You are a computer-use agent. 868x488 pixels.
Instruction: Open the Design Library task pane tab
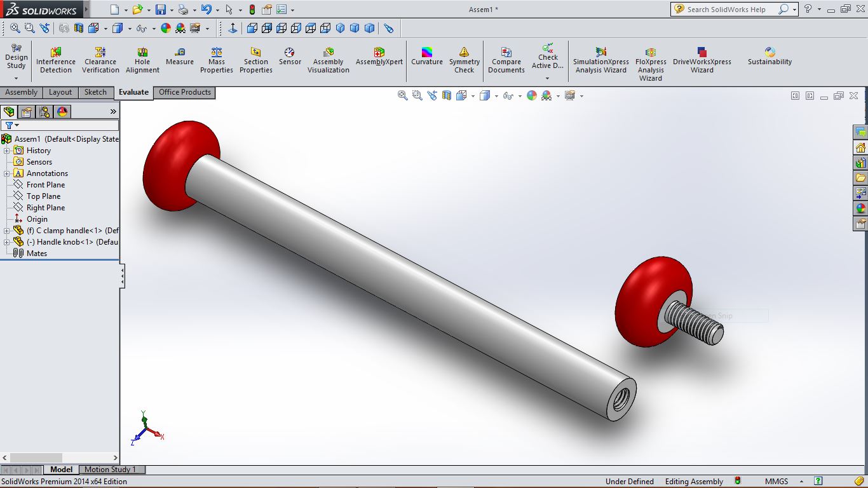[860, 163]
